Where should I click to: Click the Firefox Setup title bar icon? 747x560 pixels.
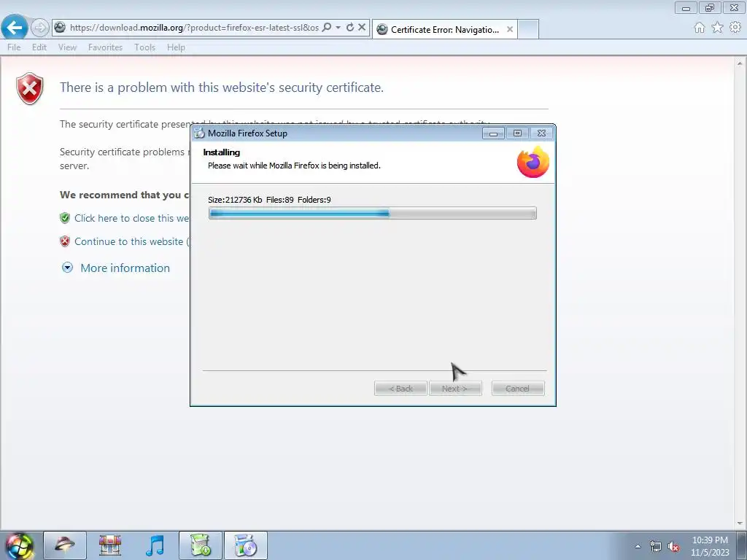199,133
